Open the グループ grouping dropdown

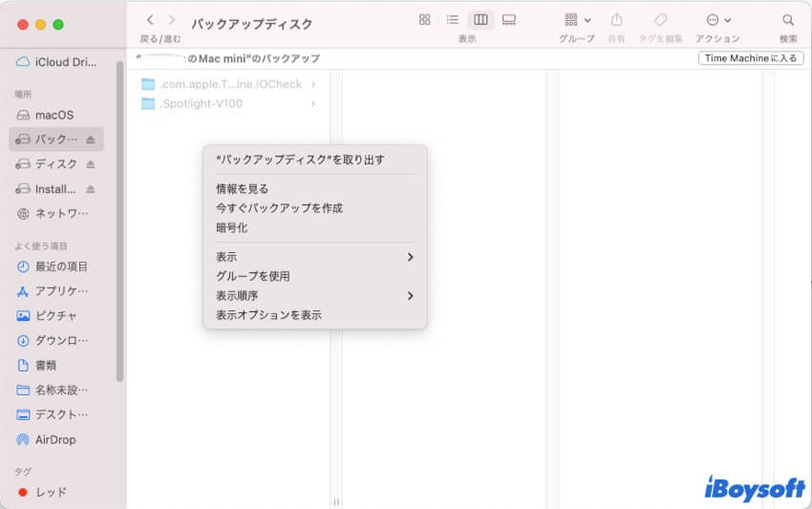point(577,20)
